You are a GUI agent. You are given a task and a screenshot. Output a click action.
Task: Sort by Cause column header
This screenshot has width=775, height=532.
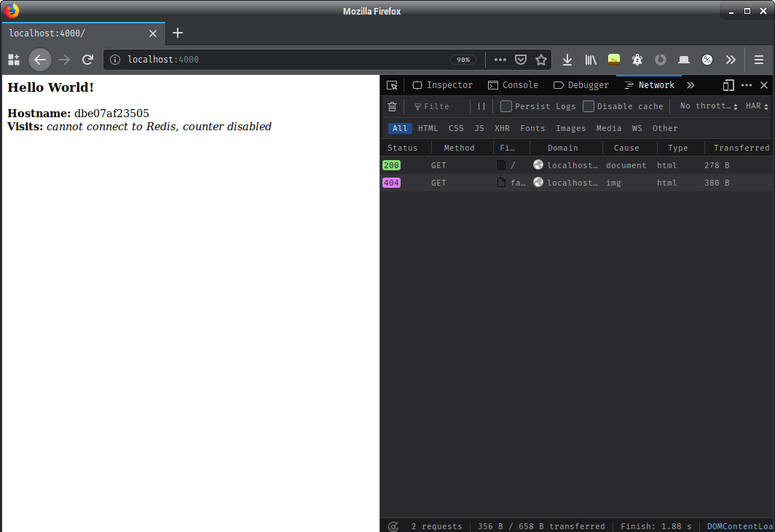tap(629, 148)
